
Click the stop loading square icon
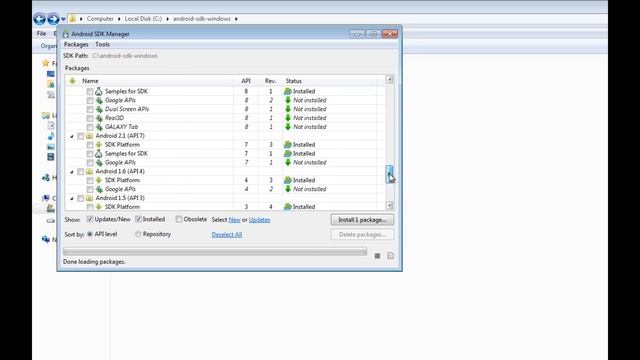[377, 256]
